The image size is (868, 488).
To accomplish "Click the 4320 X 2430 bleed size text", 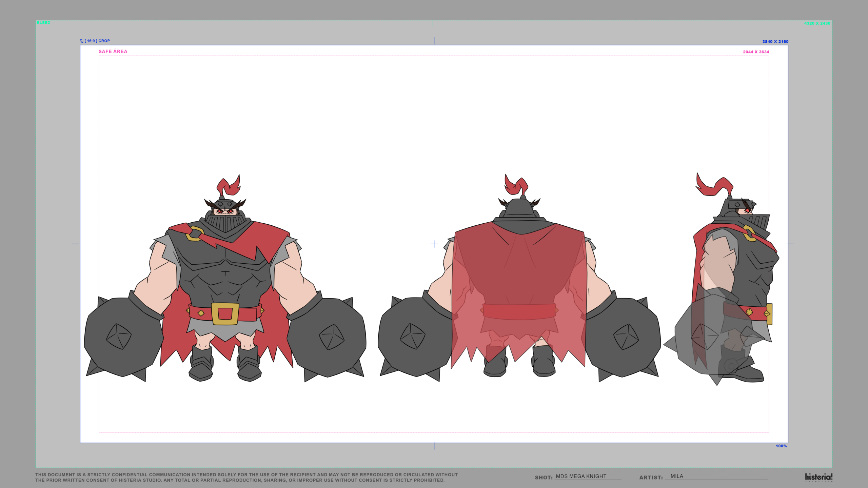I will click(x=817, y=23).
